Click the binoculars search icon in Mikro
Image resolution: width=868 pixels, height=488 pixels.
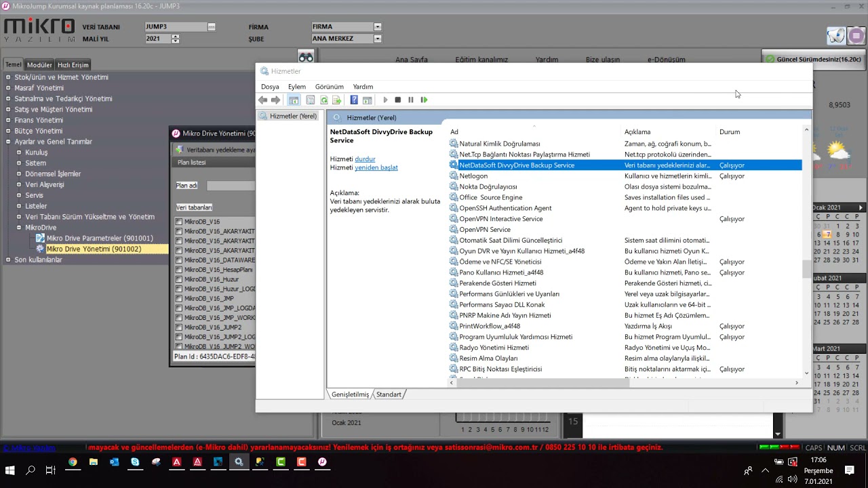point(306,57)
